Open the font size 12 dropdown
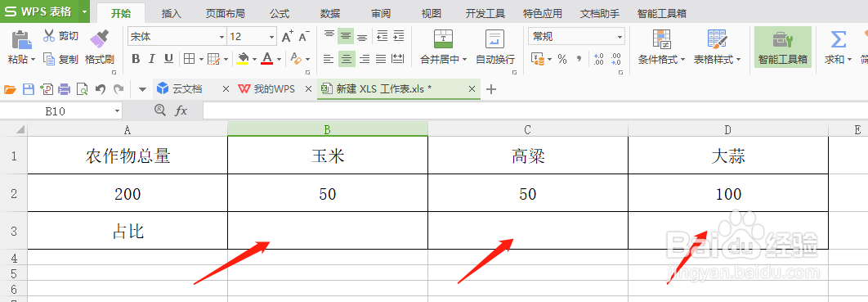Screen dimensions: 868x302 click(x=272, y=37)
